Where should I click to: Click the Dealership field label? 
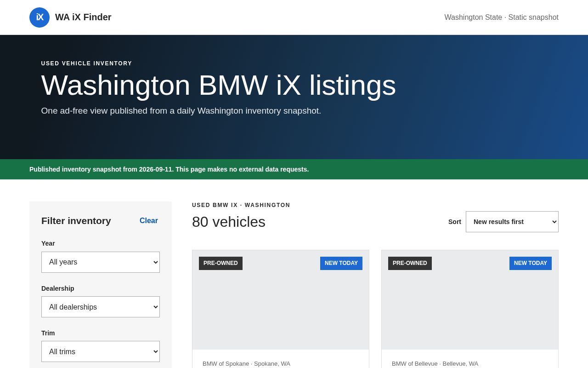click(58, 288)
